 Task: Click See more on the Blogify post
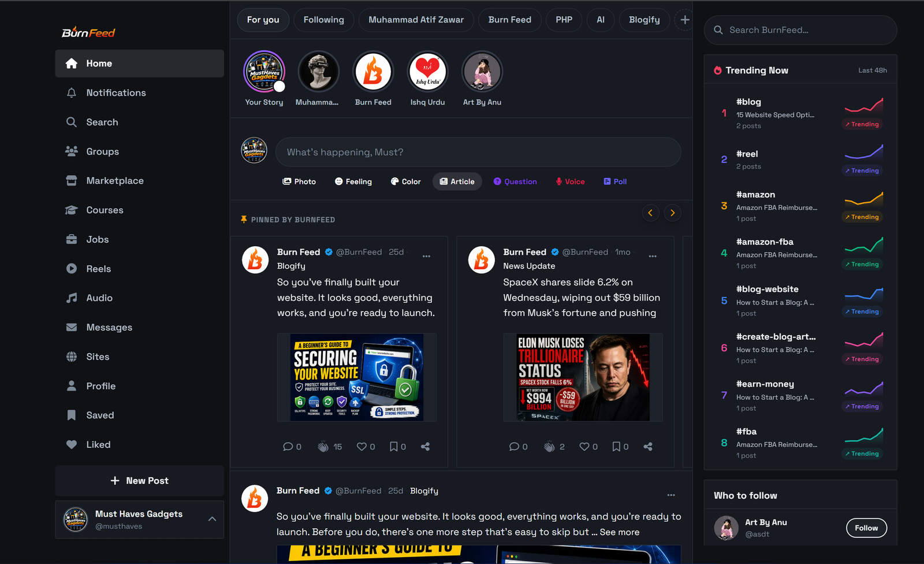pos(619,532)
